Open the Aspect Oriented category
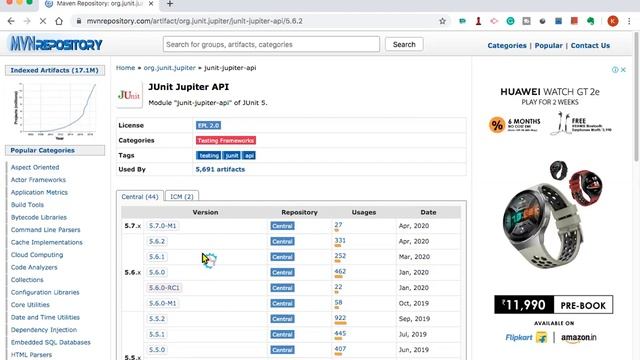Screen dimensions: 640x360 click(35, 167)
